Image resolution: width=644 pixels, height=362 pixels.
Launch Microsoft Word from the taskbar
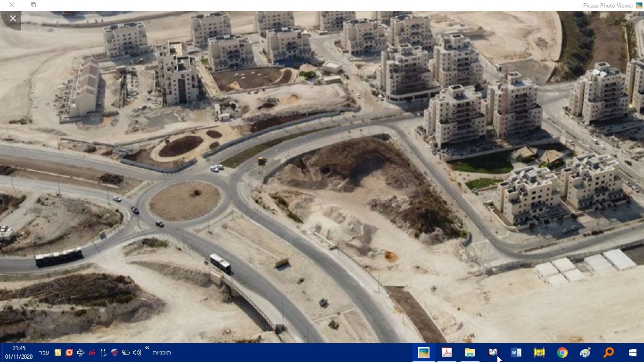[x=516, y=353]
